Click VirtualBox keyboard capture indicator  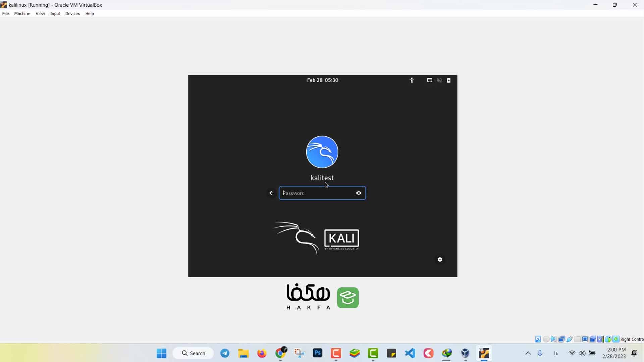[616, 339]
